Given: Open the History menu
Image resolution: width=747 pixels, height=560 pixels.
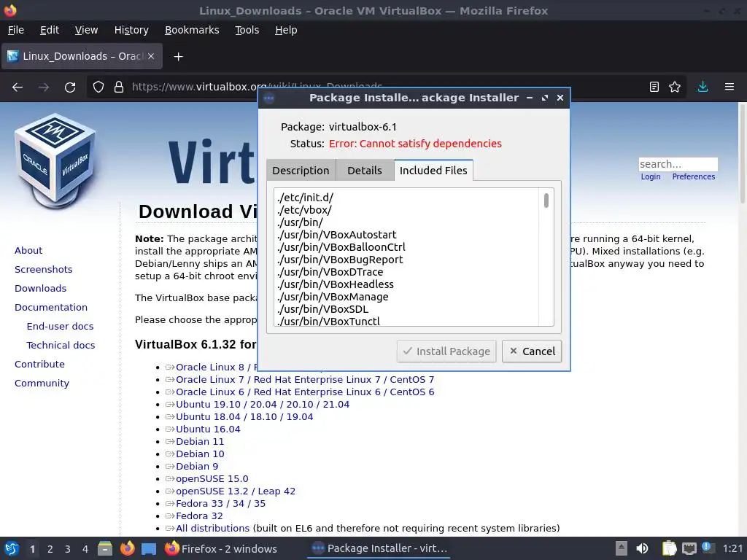Looking at the screenshot, I should [131, 30].
